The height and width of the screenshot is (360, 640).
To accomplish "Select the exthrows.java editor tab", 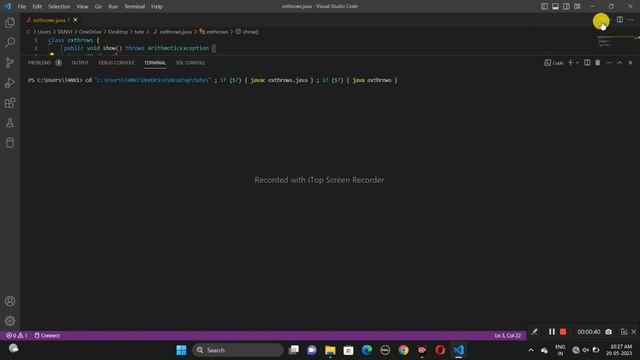I will [49, 20].
